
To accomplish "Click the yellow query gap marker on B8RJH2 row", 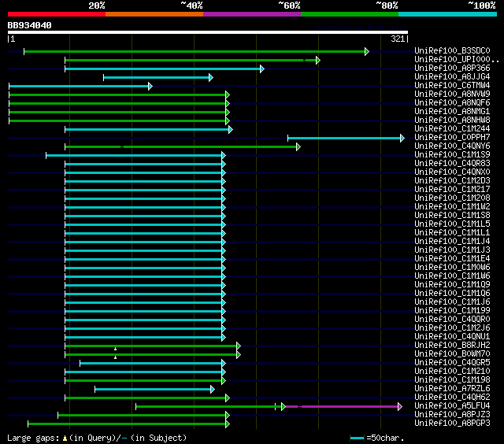I will (116, 349).
